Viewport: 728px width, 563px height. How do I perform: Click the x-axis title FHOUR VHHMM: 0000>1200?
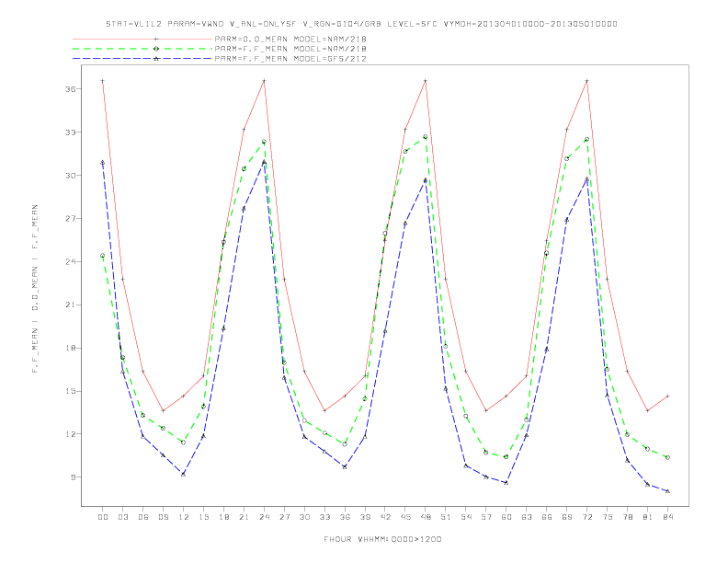[382, 539]
